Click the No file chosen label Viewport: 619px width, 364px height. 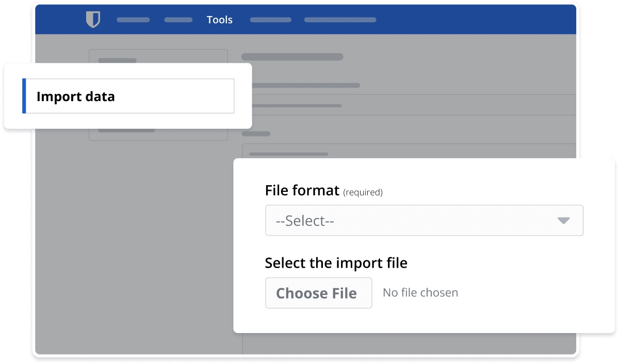[420, 292]
